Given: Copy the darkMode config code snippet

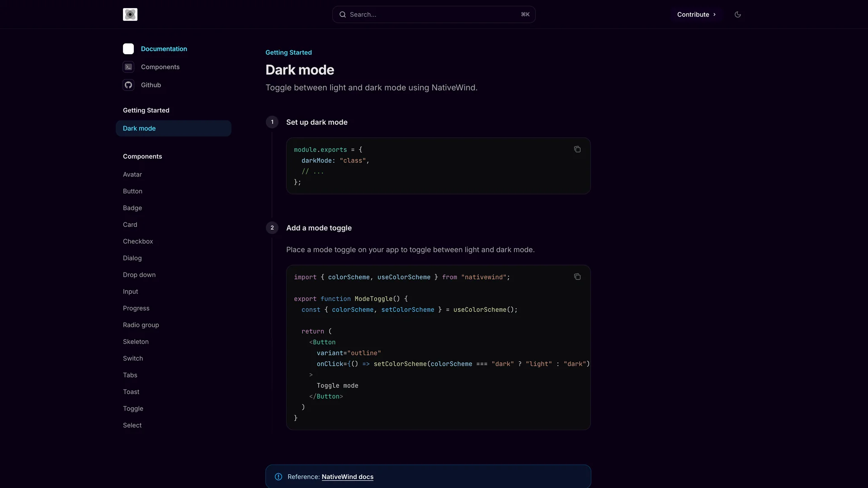Looking at the screenshot, I should tap(577, 149).
